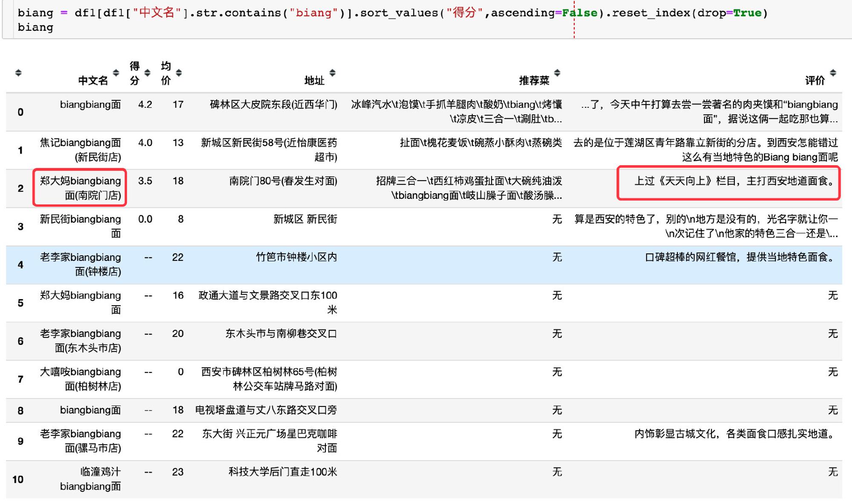Click recommended dishes starting 扯面
852x504 pixels.
pos(481,143)
